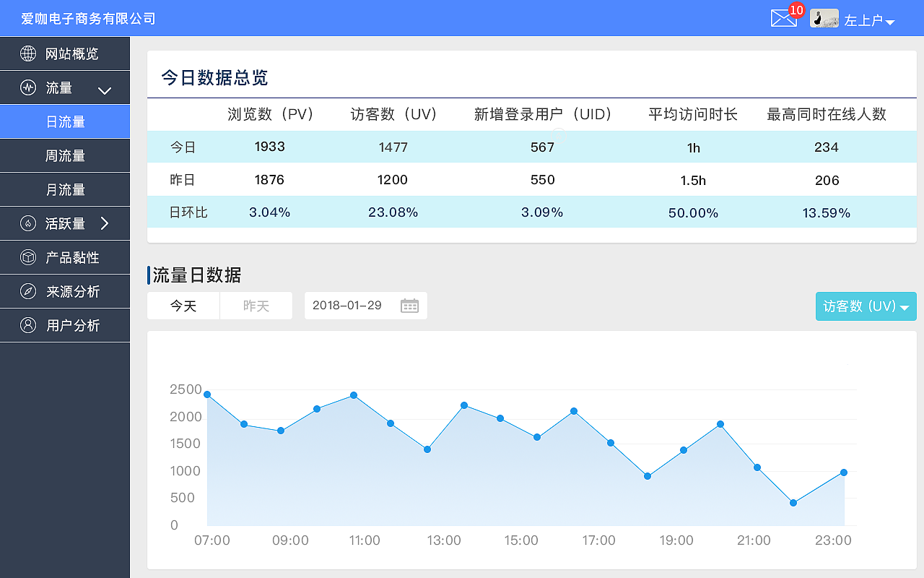Click the calendar icon beside the date
Viewport: 924px width, 578px height.
[x=409, y=306]
